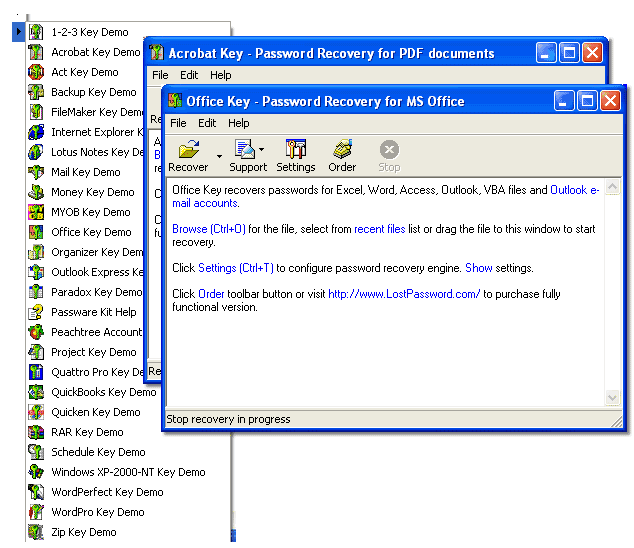Open the Act Key Demo icon
Viewport: 634px width, 548px height.
point(36,72)
